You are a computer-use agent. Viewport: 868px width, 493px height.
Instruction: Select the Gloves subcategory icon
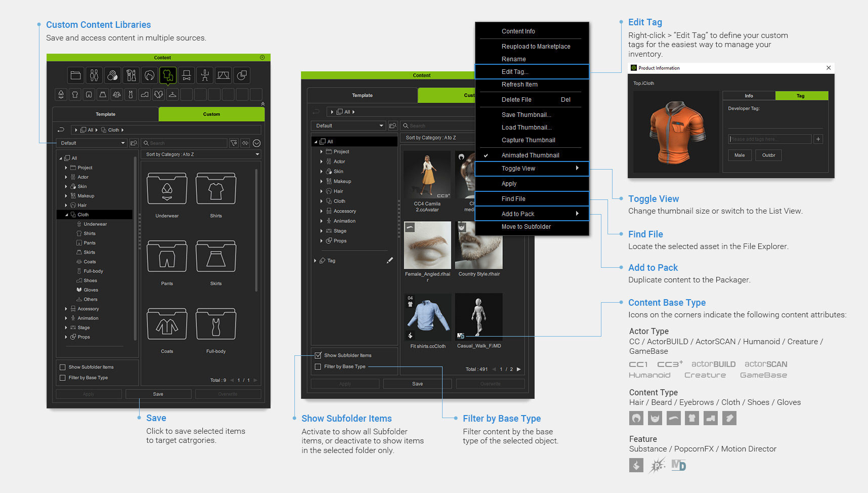click(x=159, y=94)
